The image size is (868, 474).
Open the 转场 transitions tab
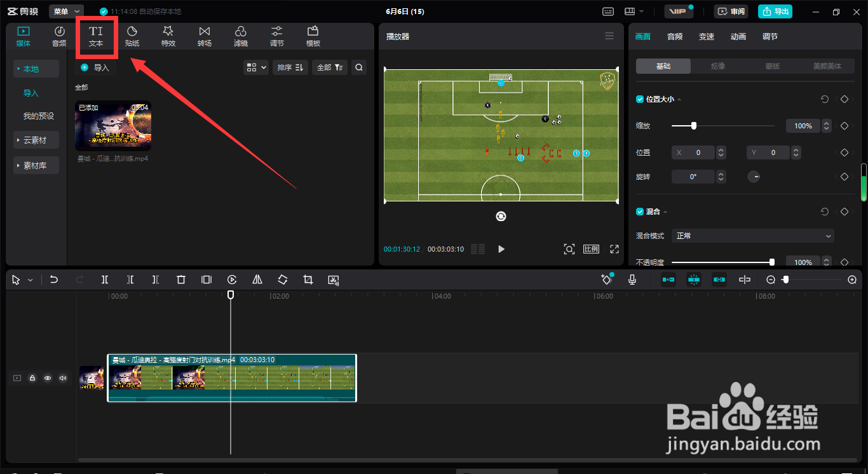[205, 36]
